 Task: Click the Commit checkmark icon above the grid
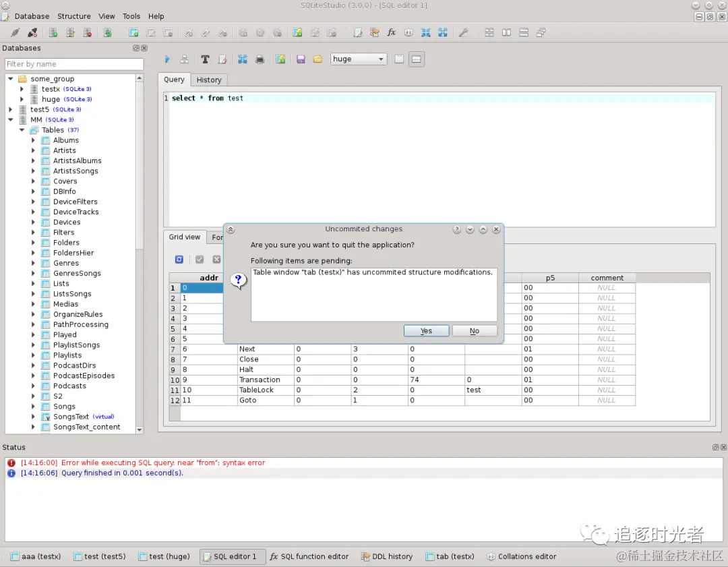[200, 260]
